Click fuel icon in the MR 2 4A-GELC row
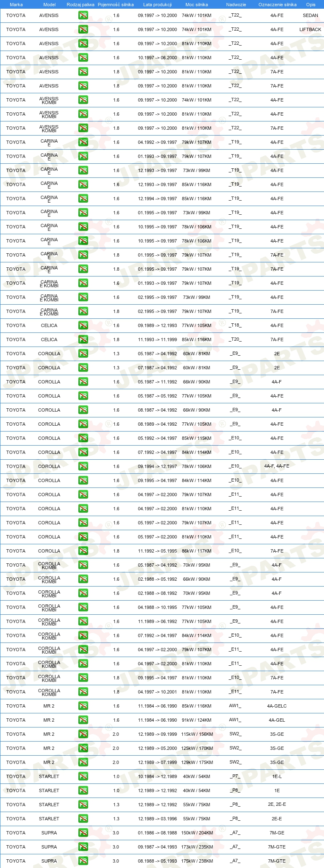Screen dimensions: 324x868 point(83,706)
